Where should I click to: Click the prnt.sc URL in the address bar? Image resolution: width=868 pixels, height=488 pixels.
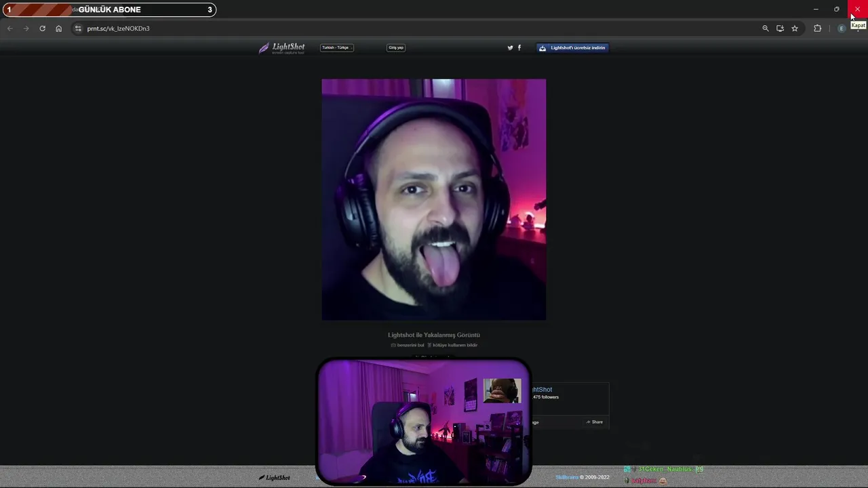tap(118, 28)
